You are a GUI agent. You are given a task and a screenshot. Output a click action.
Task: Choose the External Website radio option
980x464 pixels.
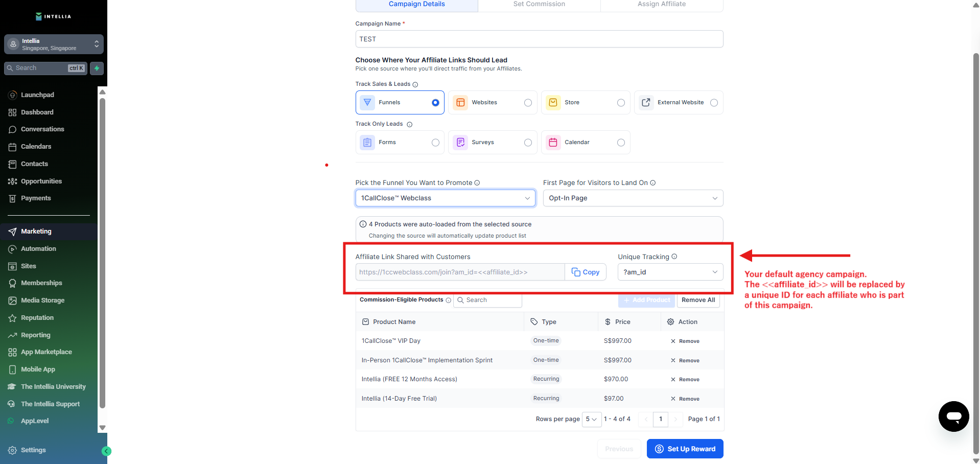714,103
